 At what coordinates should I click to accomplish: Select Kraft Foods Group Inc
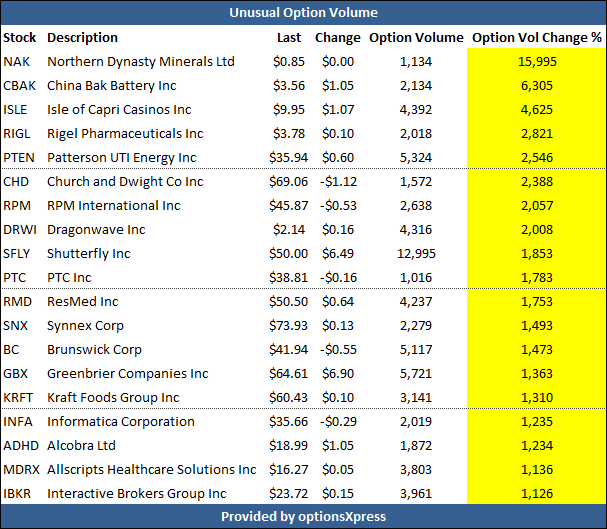113,397
